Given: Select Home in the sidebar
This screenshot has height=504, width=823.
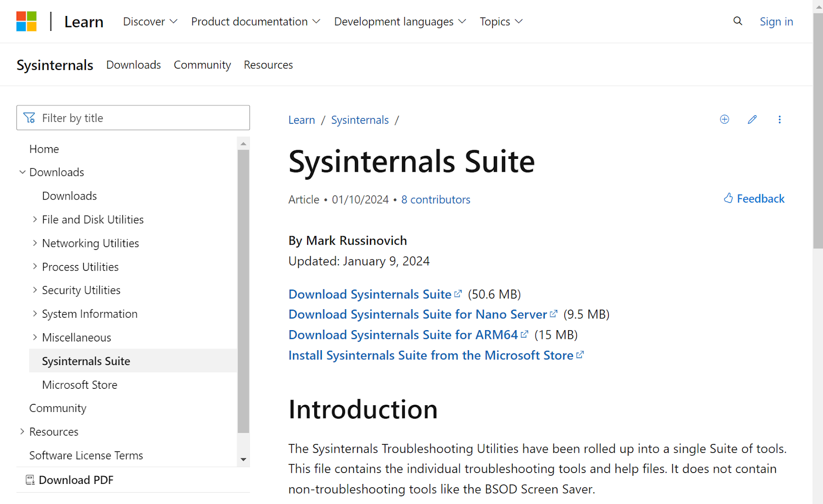Looking at the screenshot, I should [x=44, y=149].
